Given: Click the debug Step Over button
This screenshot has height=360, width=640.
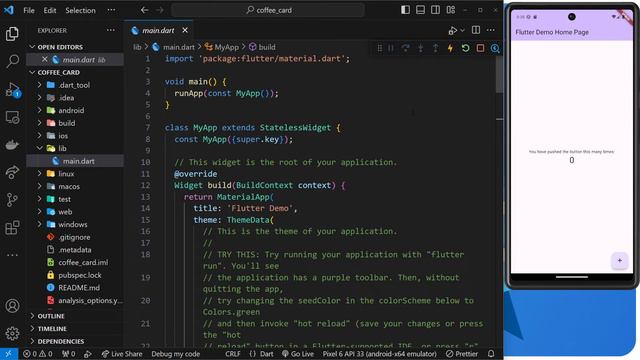Looking at the screenshot, I should 406,48.
